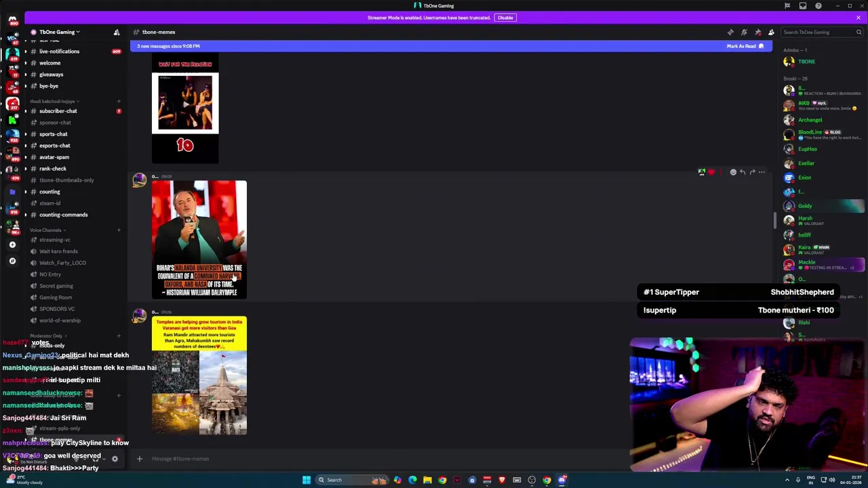This screenshot has height=488, width=868.
Task: Click Add a Server plus icon
Action: click(12, 245)
